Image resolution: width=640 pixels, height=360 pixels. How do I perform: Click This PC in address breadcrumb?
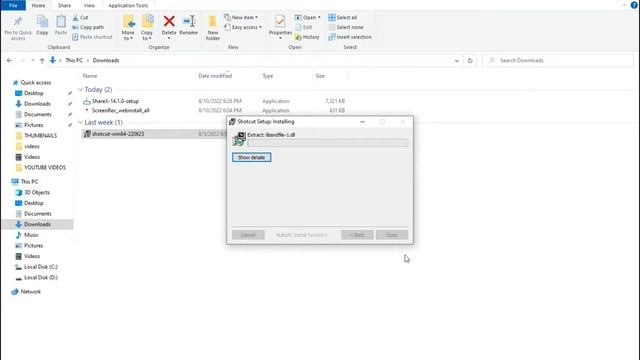tap(74, 60)
